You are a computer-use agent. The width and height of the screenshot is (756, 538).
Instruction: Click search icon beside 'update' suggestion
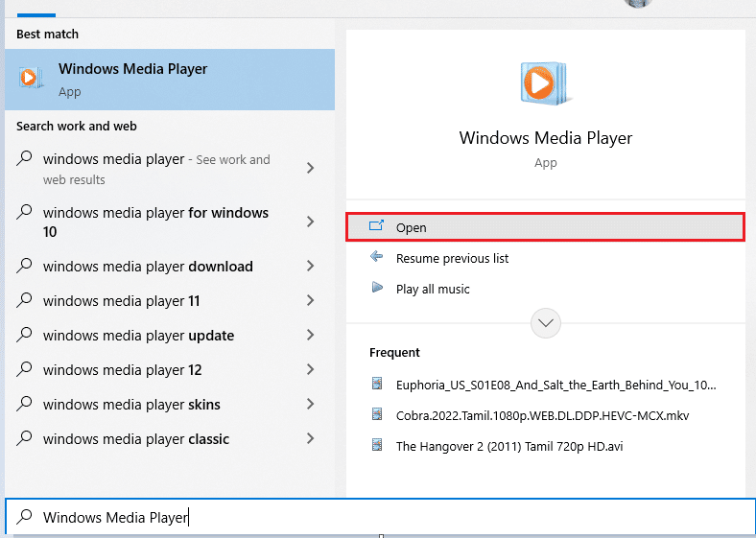coord(24,335)
